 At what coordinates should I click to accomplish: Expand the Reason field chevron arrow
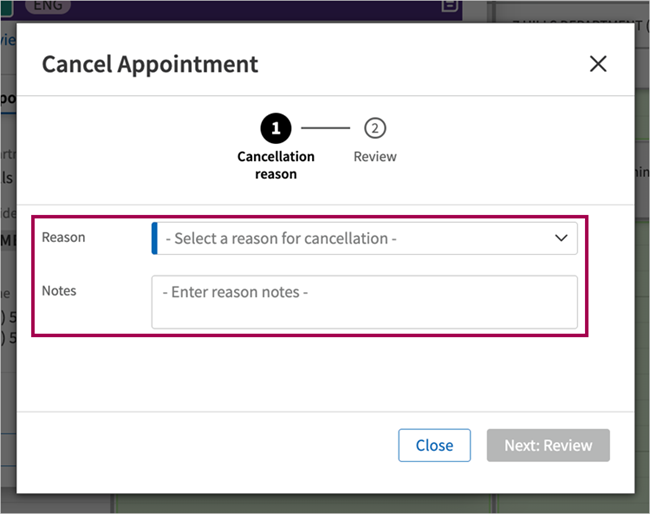(561, 238)
